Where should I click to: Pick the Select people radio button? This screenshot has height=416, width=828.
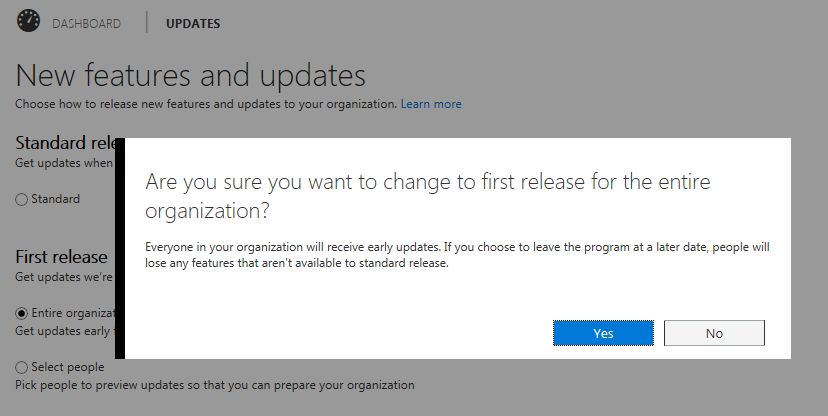[x=22, y=367]
